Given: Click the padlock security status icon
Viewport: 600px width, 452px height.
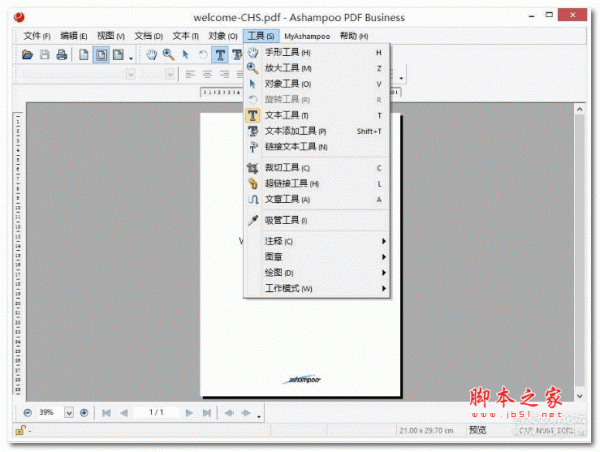Looking at the screenshot, I should [x=20, y=430].
